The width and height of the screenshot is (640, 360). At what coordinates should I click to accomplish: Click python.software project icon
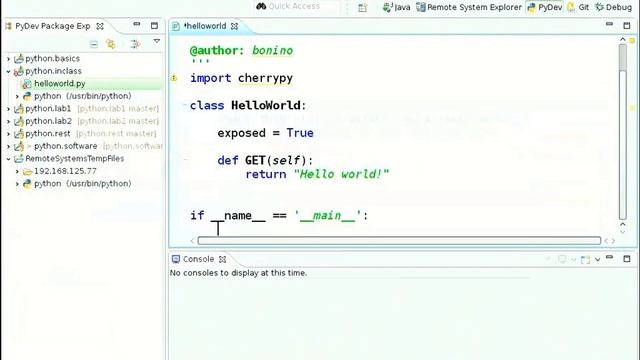[19, 146]
